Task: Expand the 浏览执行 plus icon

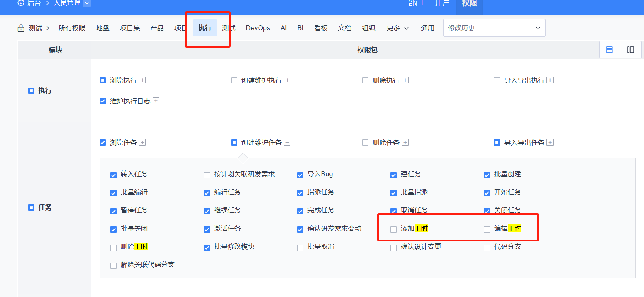Action: click(x=142, y=80)
